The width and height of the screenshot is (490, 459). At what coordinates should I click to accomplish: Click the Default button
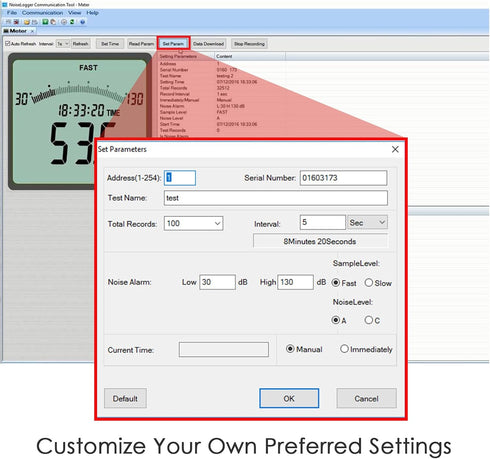point(125,398)
